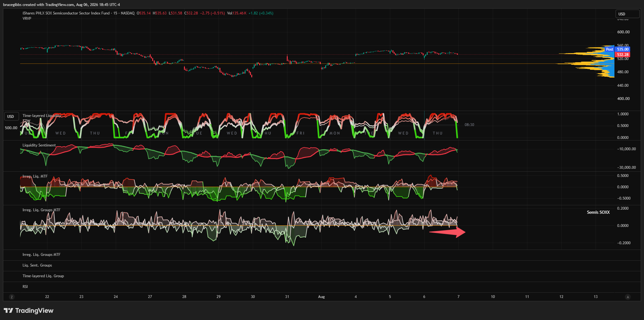The image size is (644, 320).
Task: Click date 31 on the time axis
Action: click(x=287, y=297)
